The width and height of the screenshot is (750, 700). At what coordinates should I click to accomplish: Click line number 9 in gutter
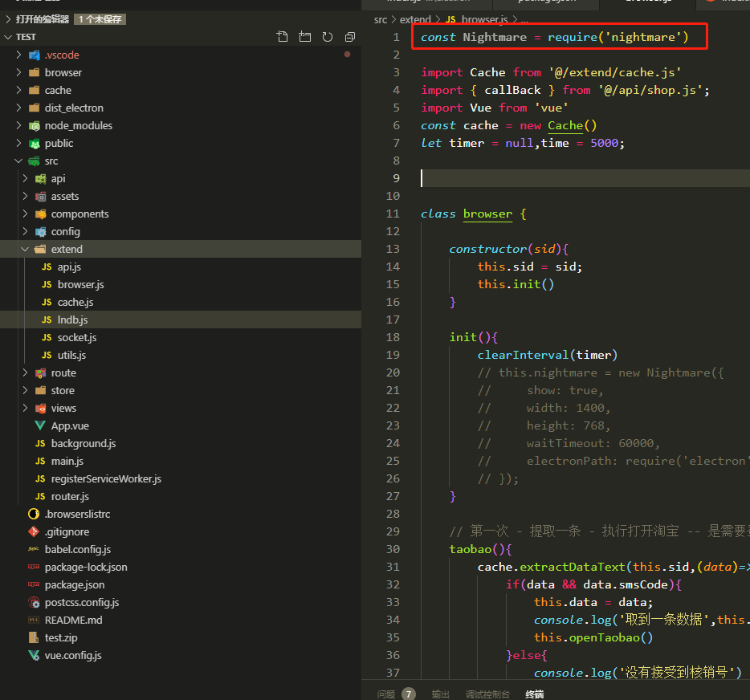coord(396,178)
